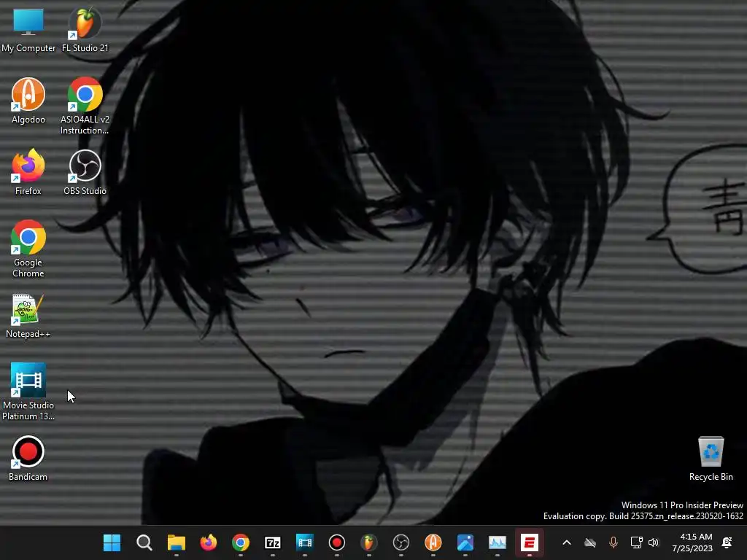747x560 pixels.
Task: Select Recycle Bin on desktop
Action: click(711, 458)
